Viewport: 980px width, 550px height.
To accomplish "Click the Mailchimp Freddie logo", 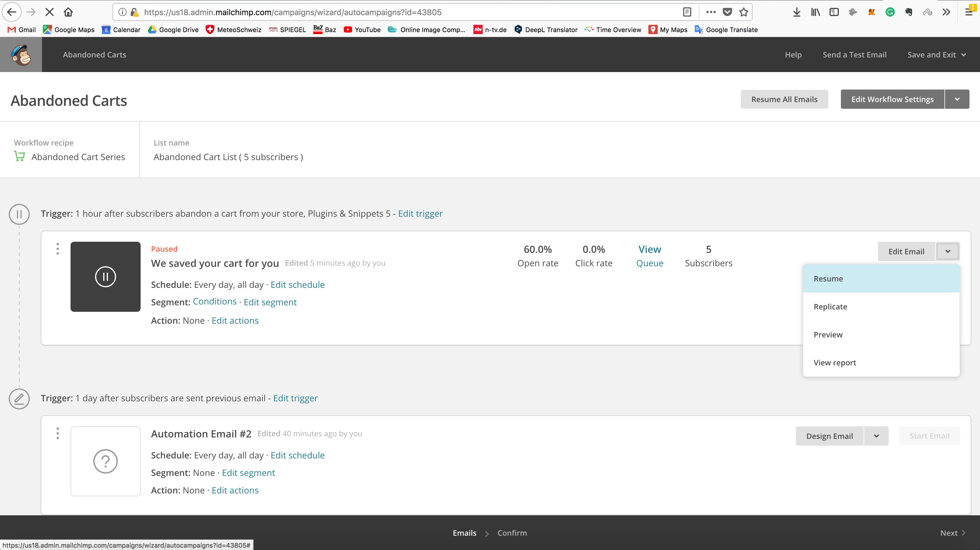I will point(21,55).
